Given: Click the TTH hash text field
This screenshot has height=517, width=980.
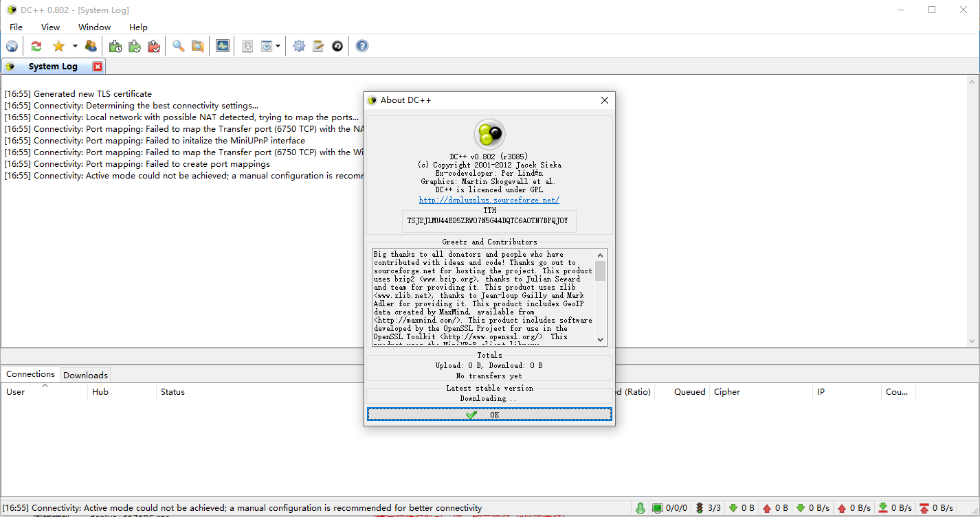Looking at the screenshot, I should (x=489, y=221).
